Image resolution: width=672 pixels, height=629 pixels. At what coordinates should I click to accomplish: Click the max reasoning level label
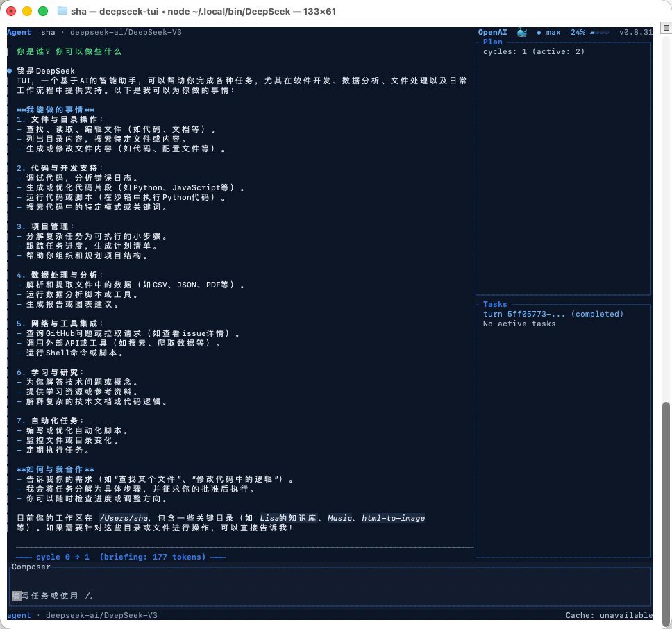(553, 32)
